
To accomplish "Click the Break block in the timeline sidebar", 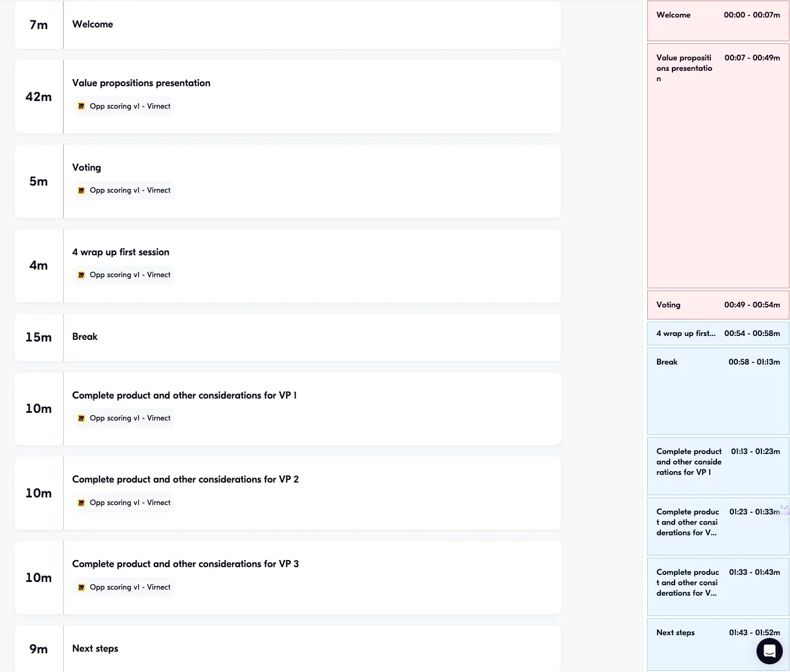I will click(x=717, y=391).
